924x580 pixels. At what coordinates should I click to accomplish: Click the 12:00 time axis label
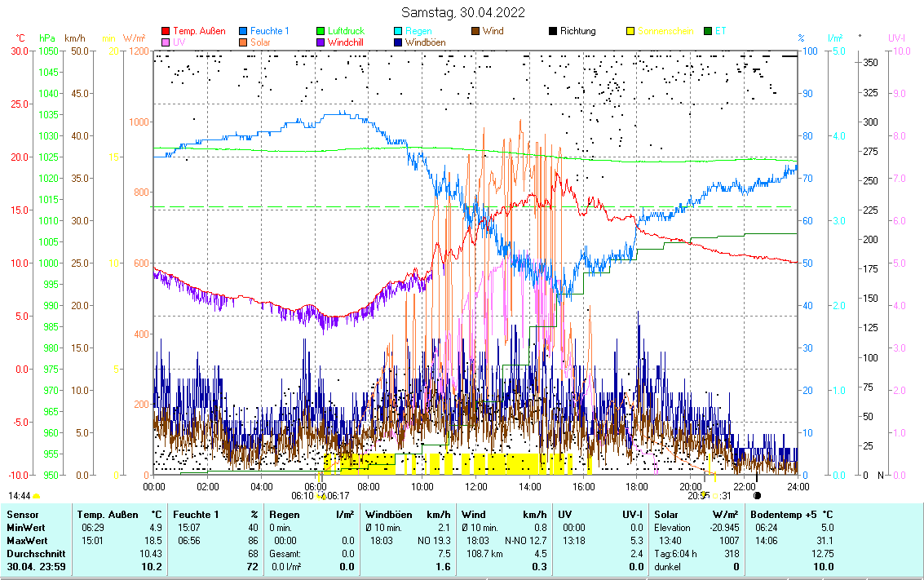pos(475,486)
